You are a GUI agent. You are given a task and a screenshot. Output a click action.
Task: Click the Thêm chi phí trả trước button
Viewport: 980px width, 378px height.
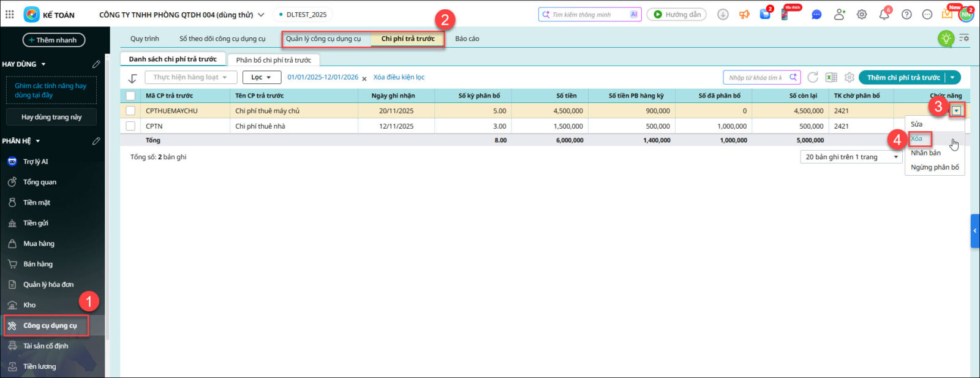[x=903, y=77]
